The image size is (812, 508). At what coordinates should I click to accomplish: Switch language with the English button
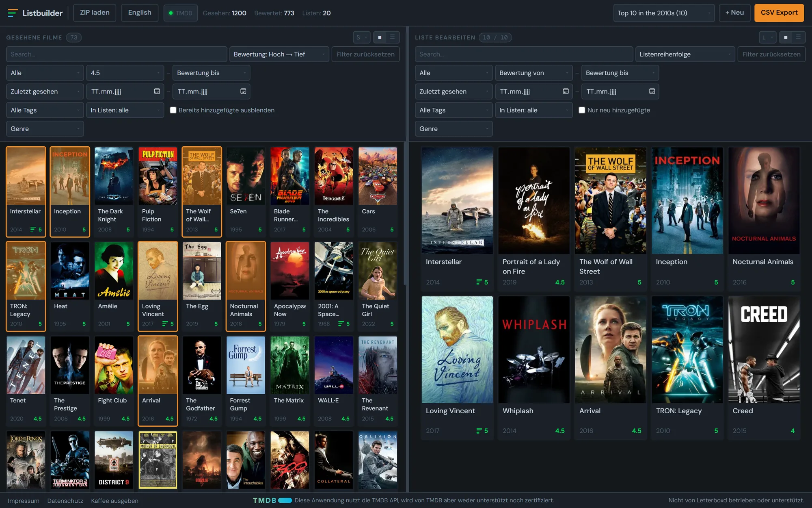point(140,13)
